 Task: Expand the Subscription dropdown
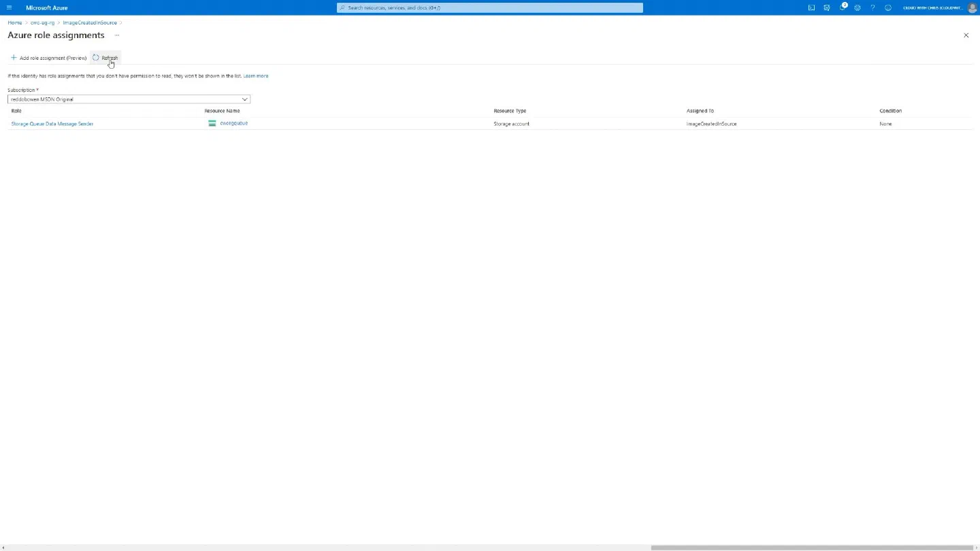pos(129,99)
